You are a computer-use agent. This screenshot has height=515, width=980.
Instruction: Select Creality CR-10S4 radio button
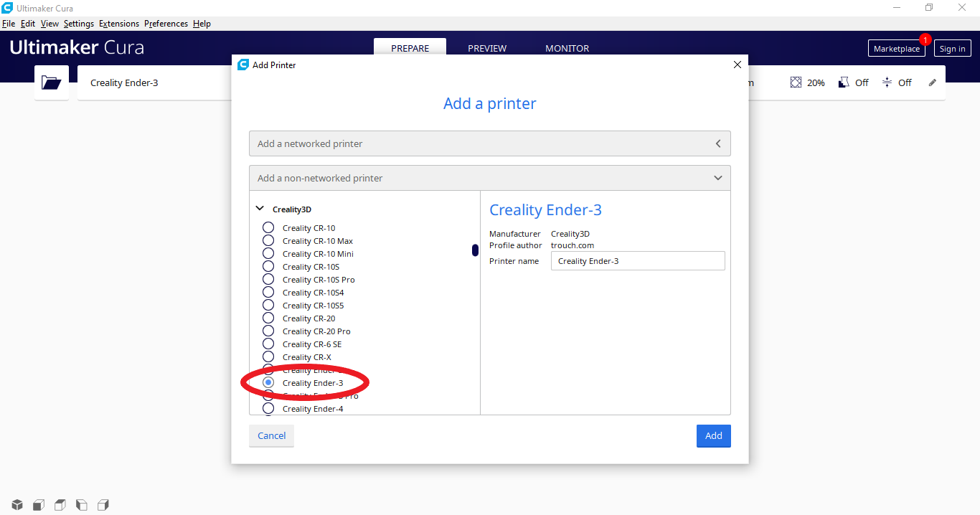(x=268, y=292)
